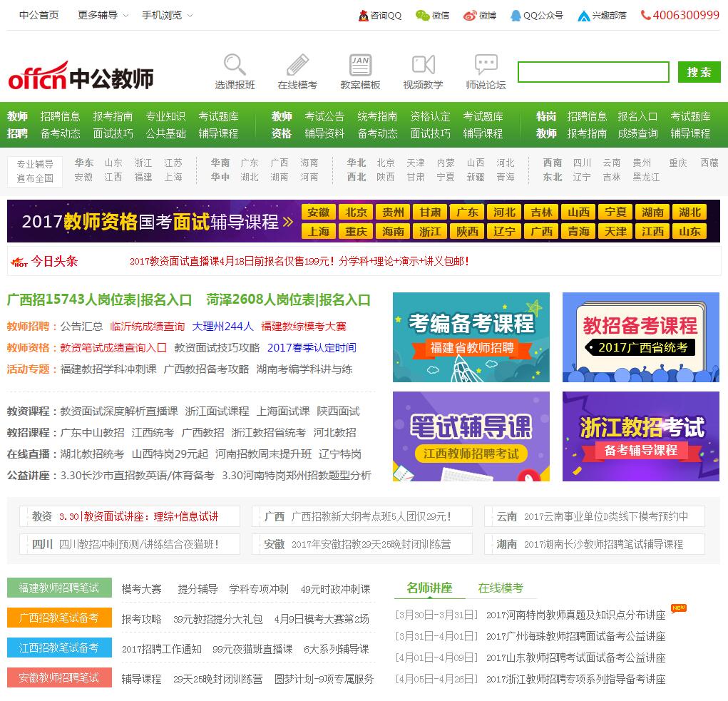Open 临沂统成绩查询 link
The width and height of the screenshot is (728, 701).
tap(148, 327)
